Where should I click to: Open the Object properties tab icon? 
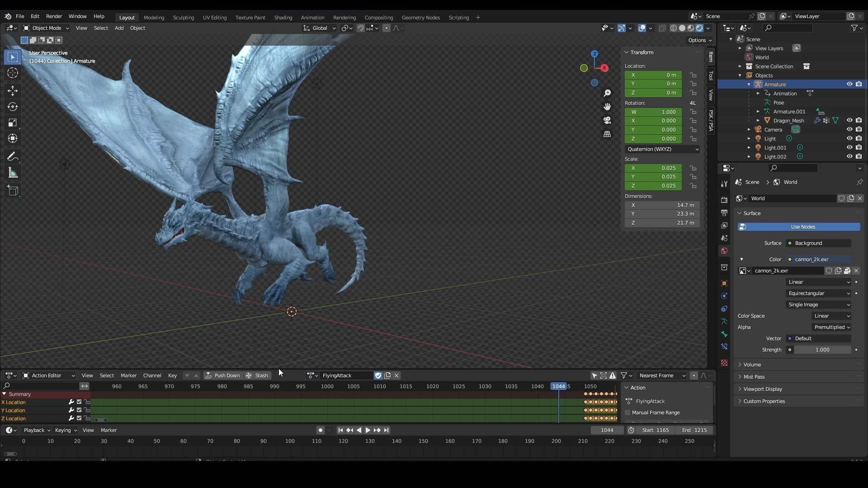click(724, 283)
